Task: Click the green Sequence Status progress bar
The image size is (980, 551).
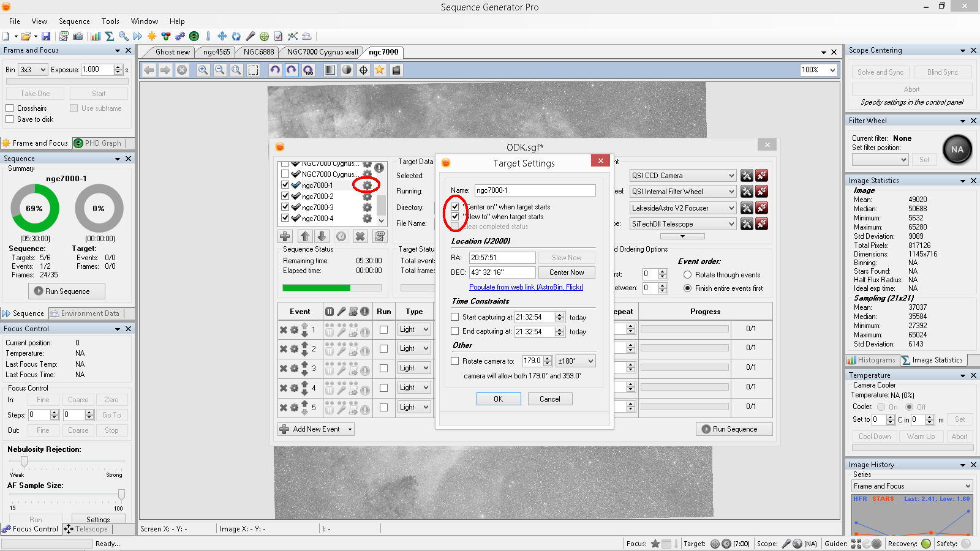Action: [x=331, y=288]
